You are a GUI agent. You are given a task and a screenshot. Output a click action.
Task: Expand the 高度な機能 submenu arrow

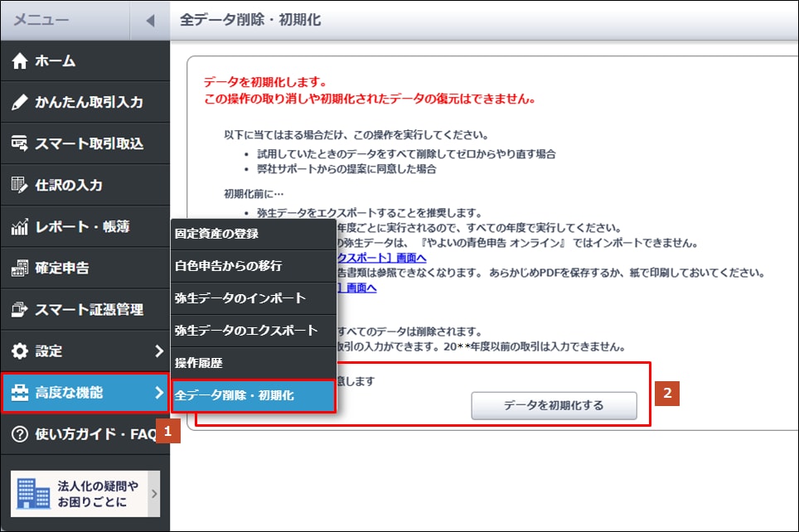click(159, 393)
